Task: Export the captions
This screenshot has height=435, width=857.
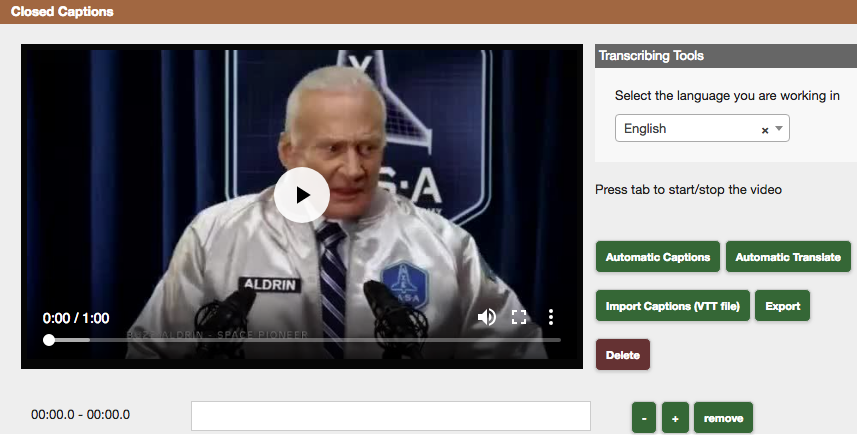Action: click(x=782, y=306)
